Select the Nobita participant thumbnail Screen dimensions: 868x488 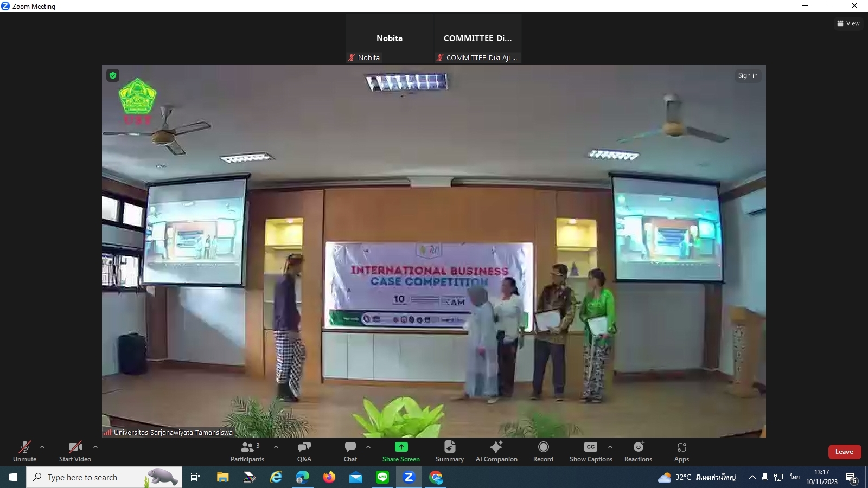pyautogui.click(x=390, y=39)
